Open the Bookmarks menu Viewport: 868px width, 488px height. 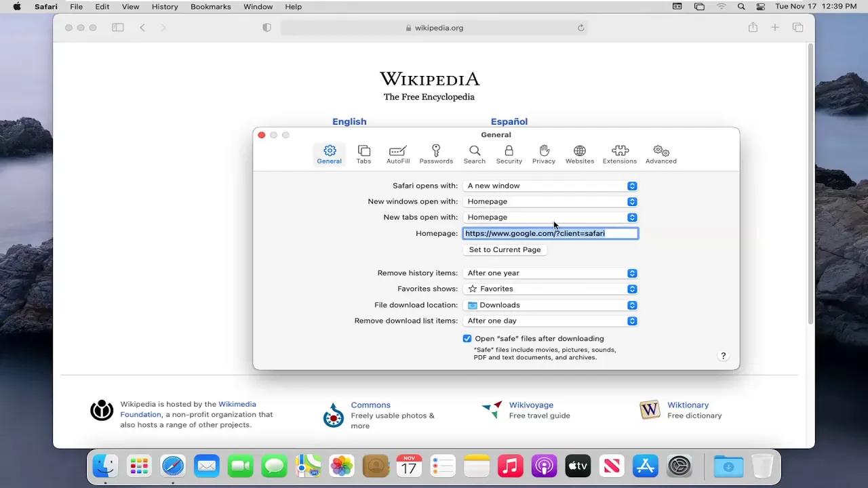point(210,7)
